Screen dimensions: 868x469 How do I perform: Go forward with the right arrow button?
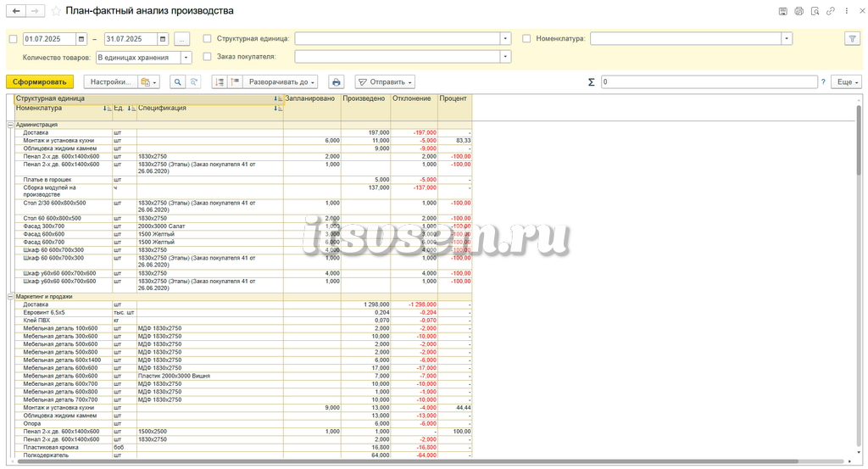pyautogui.click(x=35, y=11)
